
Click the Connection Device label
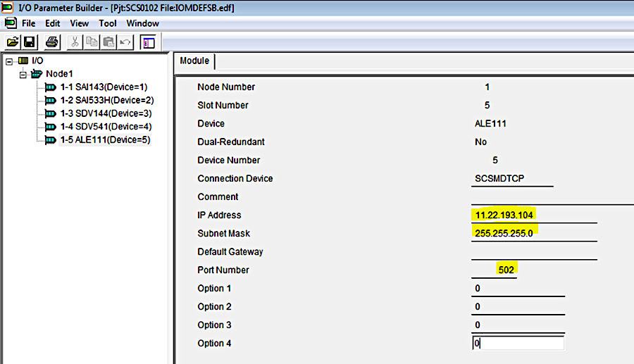pos(235,179)
